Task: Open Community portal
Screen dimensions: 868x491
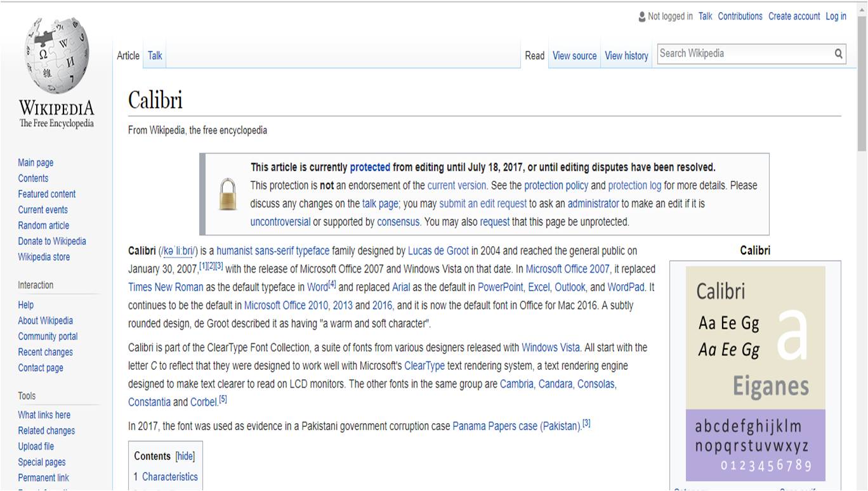Action: (48, 337)
